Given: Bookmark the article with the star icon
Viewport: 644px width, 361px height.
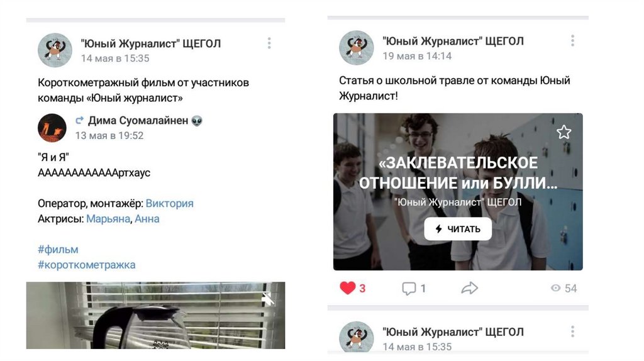Looking at the screenshot, I should (x=563, y=132).
